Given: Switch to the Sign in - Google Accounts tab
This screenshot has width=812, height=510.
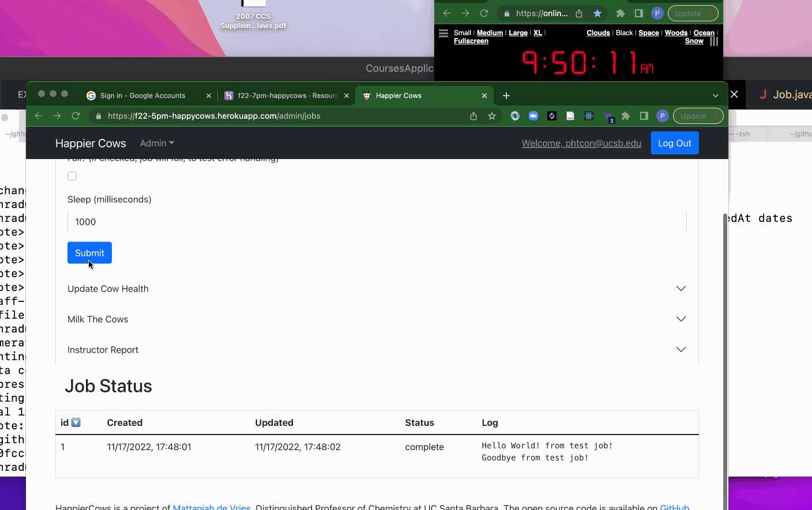Looking at the screenshot, I should click(144, 95).
